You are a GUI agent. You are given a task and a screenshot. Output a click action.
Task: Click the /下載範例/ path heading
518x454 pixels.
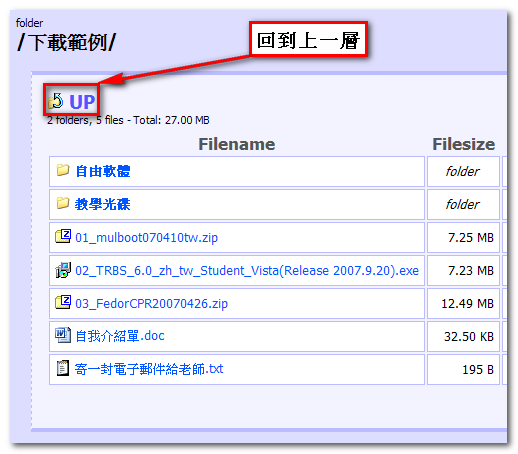coord(67,42)
